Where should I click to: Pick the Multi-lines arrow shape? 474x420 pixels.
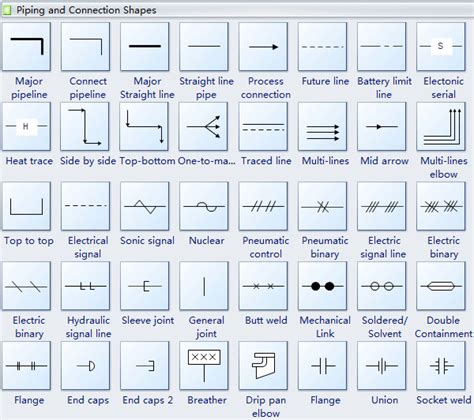[x=323, y=126]
